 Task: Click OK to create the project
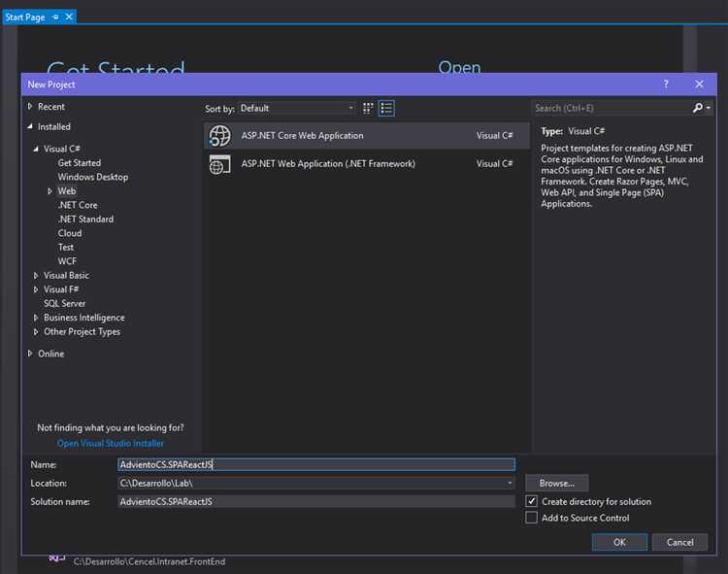[x=619, y=542]
